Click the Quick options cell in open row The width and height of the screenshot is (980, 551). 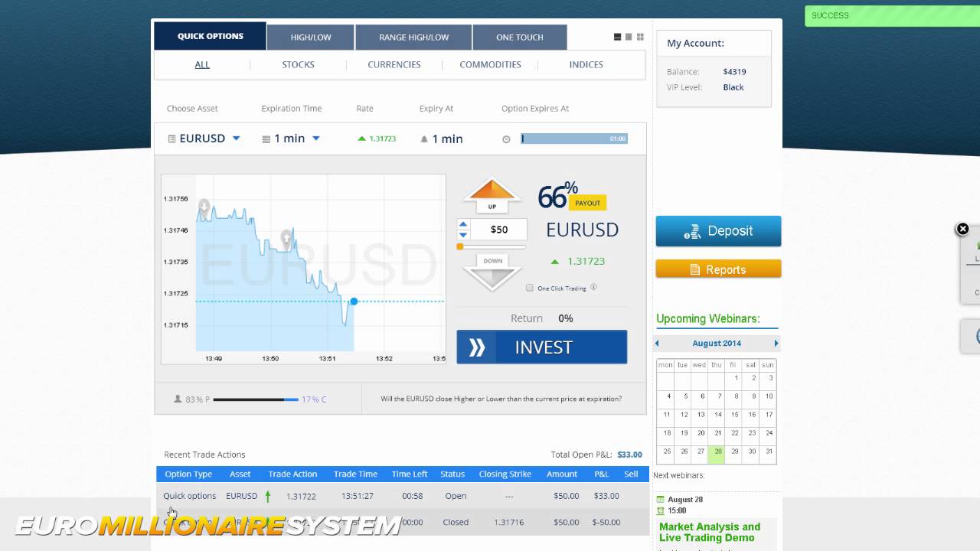pyautogui.click(x=190, y=496)
